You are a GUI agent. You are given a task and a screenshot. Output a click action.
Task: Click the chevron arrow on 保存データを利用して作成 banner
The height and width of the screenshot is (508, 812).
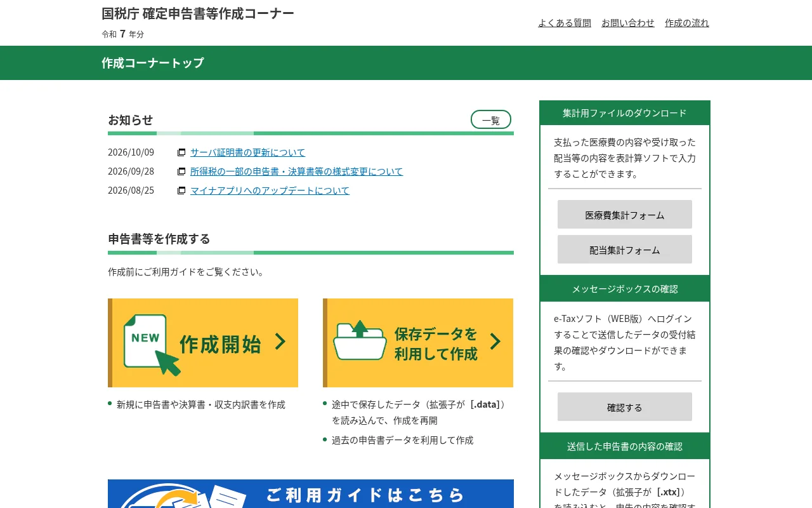click(x=495, y=342)
